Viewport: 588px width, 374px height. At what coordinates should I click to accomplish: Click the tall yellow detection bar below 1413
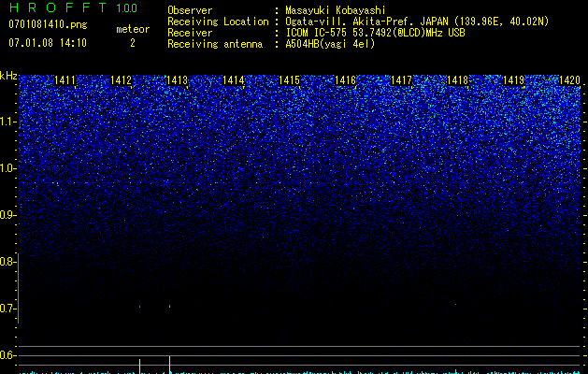[169, 365]
